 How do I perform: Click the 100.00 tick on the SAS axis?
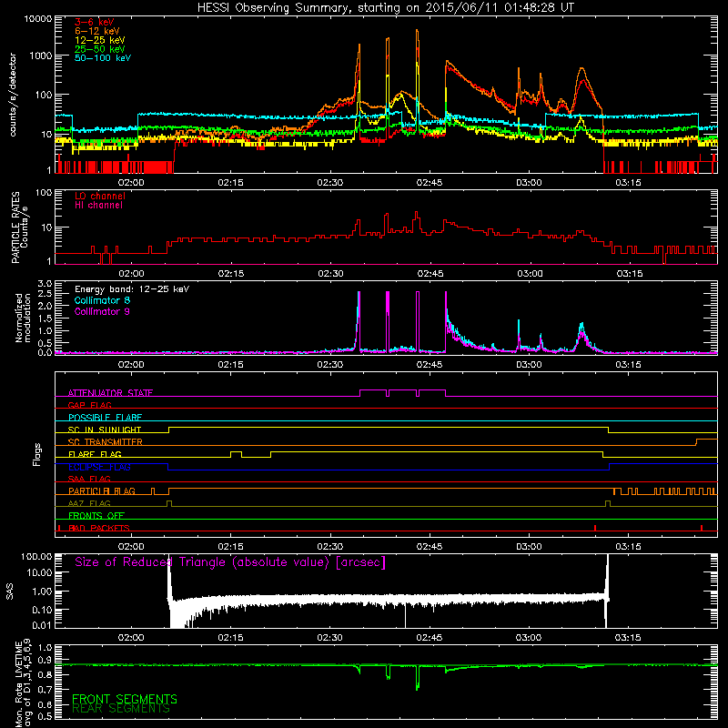click(36, 556)
